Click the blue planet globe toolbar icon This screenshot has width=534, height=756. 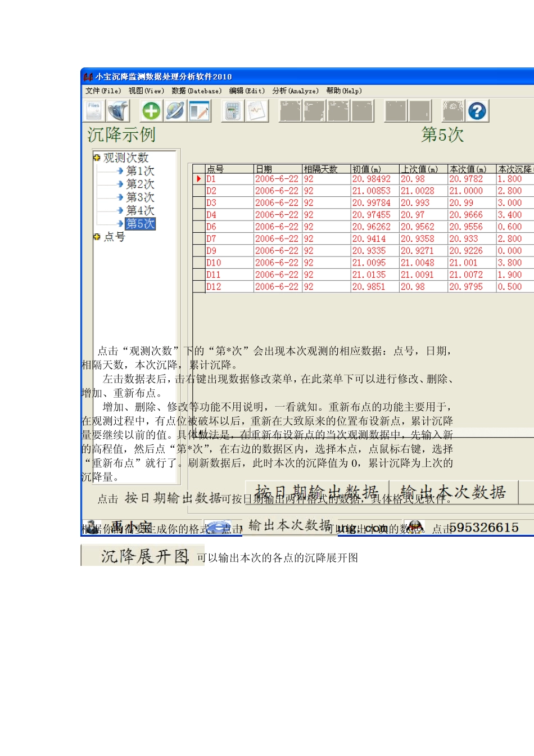(x=175, y=111)
